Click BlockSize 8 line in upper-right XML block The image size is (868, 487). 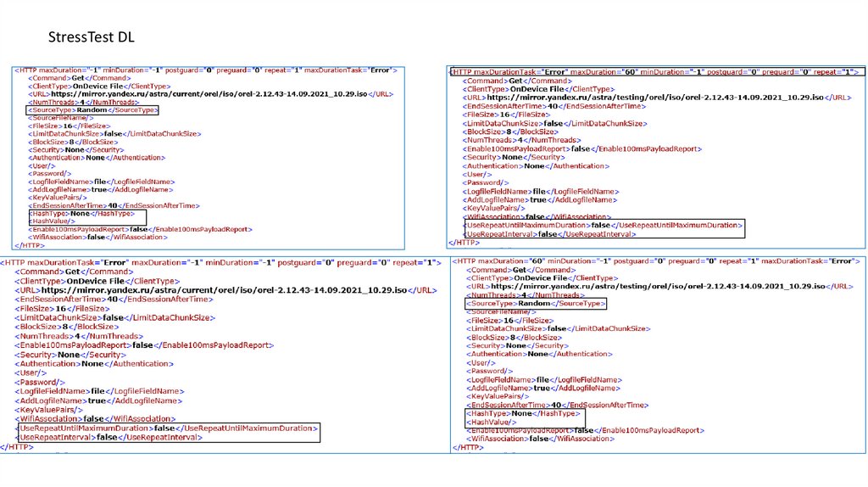[510, 132]
